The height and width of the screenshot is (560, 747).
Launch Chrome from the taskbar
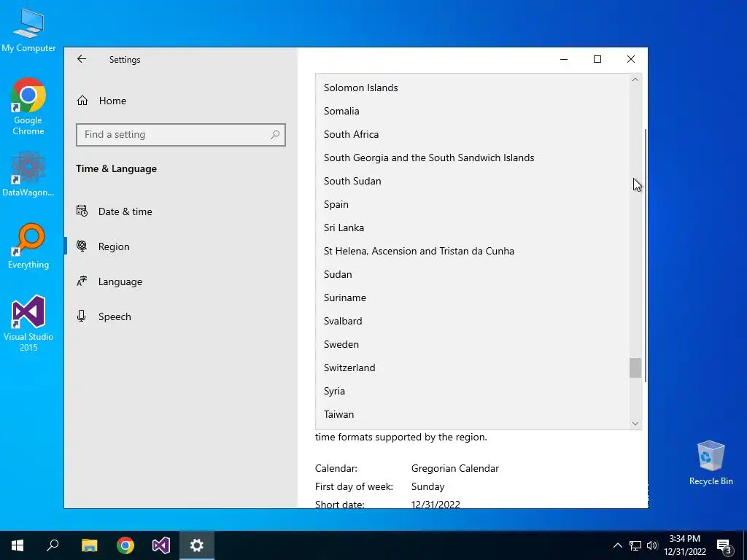point(125,545)
